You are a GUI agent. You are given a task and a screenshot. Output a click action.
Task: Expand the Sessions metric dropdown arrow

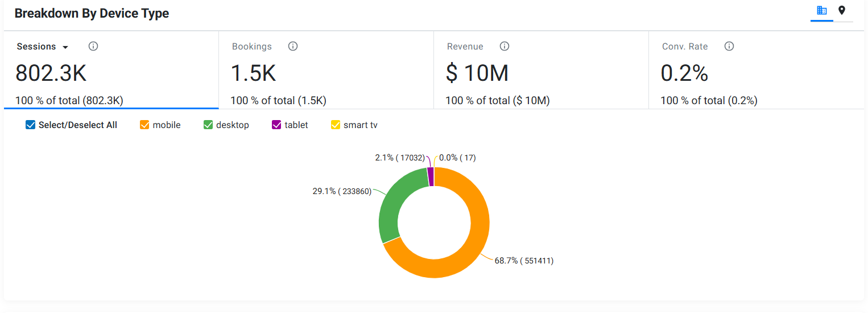tap(65, 47)
